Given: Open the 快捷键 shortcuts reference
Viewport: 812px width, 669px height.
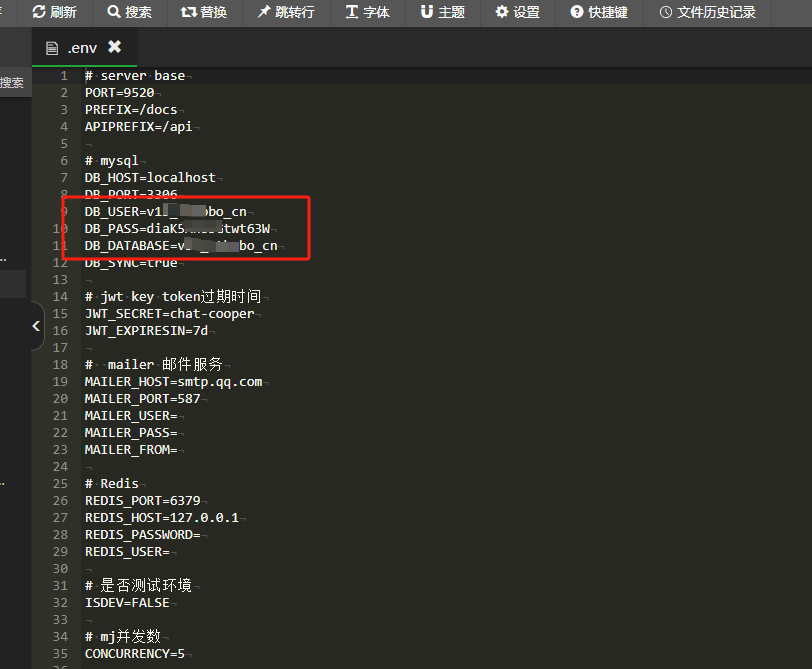Looking at the screenshot, I should coord(598,13).
